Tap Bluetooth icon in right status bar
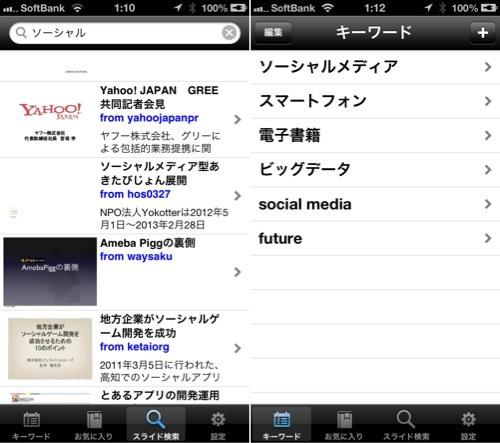This screenshot has width=500, height=443. point(442,8)
